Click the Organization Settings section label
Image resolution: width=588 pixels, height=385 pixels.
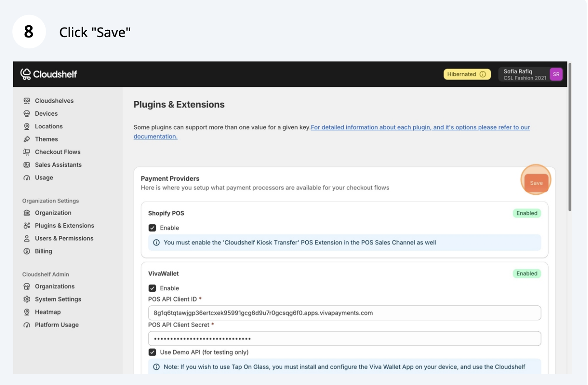click(51, 201)
